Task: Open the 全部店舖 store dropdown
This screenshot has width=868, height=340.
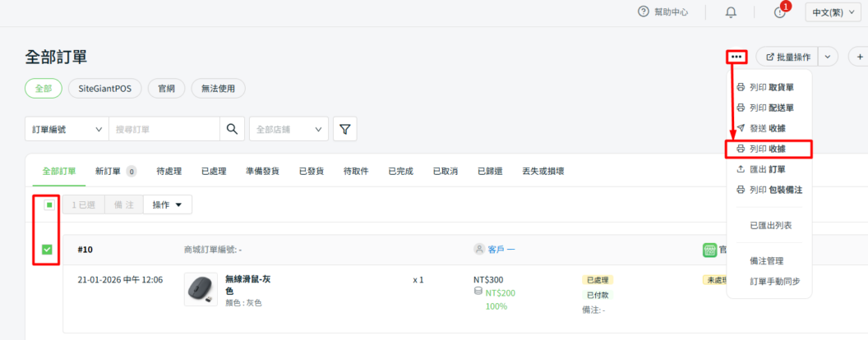Action: coord(288,129)
